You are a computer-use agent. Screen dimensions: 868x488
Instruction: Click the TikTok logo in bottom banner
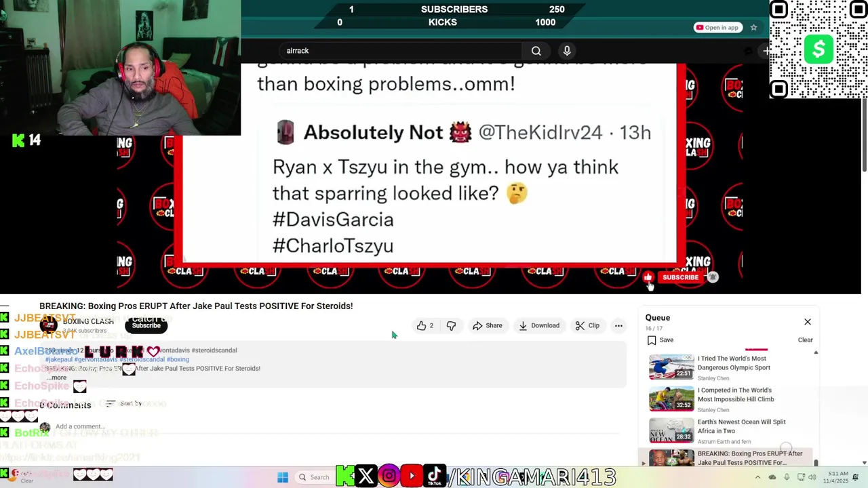(x=435, y=476)
